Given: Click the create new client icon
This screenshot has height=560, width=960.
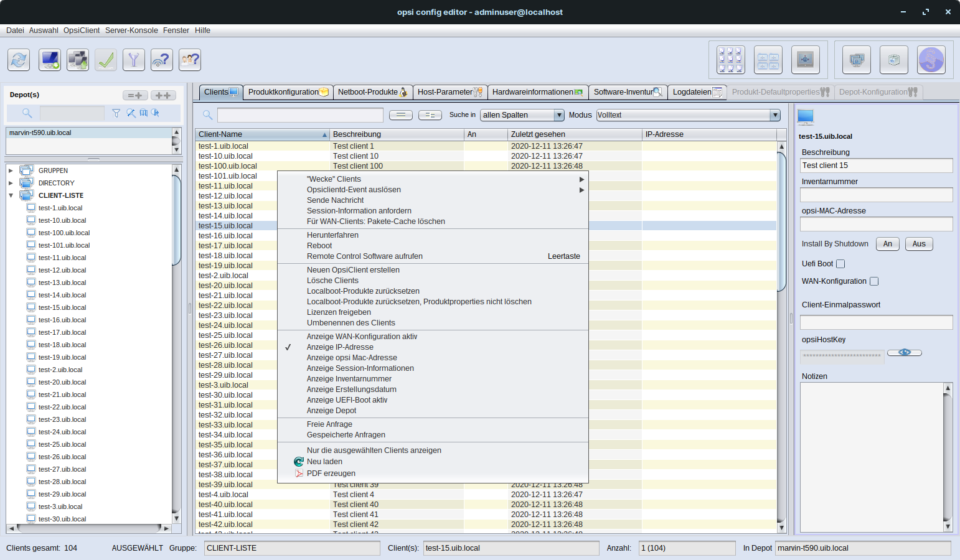Looking at the screenshot, I should tap(50, 60).
